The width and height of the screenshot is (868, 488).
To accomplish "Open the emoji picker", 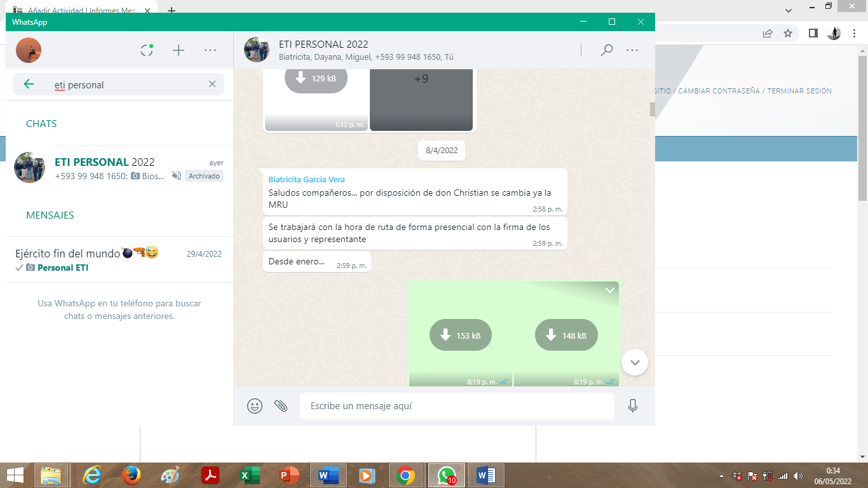I will [255, 406].
